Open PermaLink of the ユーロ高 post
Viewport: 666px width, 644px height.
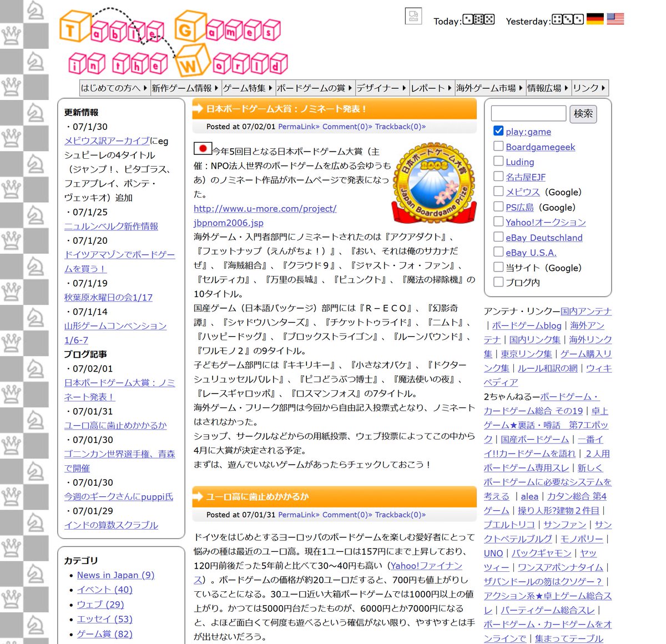coord(299,515)
